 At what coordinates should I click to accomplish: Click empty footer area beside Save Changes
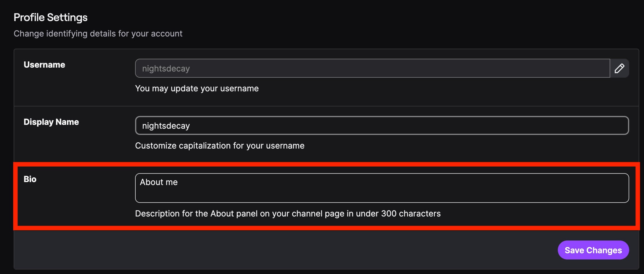pos(284,250)
